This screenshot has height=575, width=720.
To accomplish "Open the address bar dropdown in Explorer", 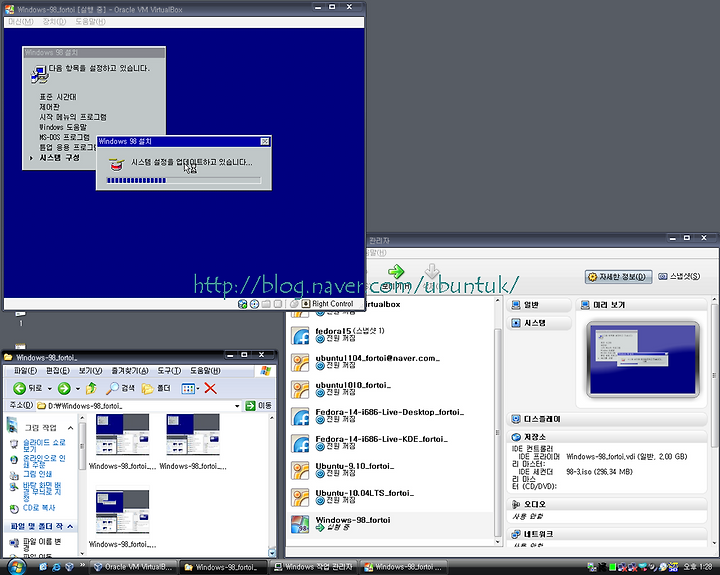I will [x=237, y=406].
